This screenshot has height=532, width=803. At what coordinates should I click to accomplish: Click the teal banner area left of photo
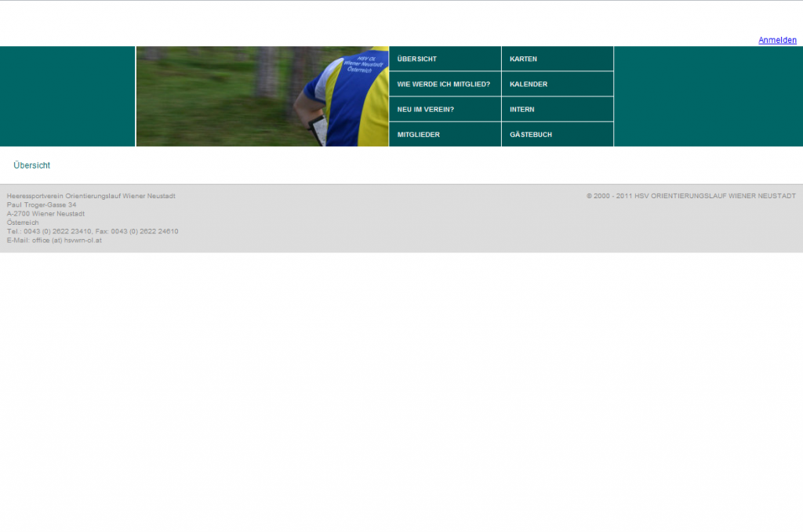click(x=67, y=96)
